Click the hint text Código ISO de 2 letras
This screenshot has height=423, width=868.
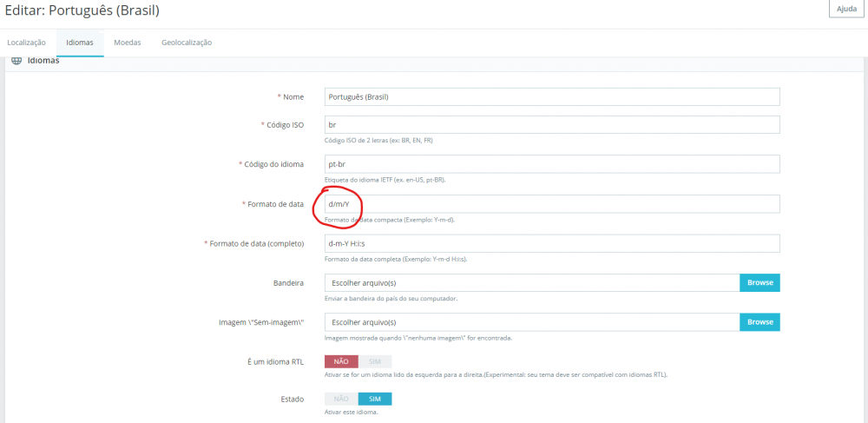coord(378,141)
